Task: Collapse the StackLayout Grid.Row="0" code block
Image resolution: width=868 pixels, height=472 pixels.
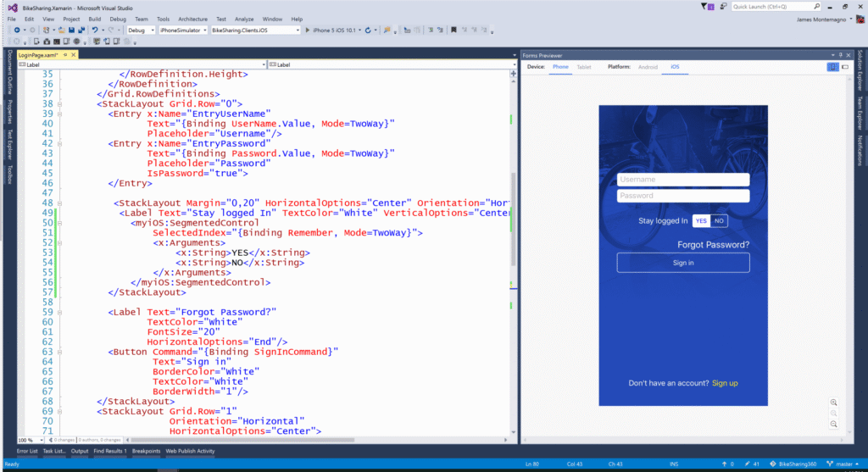Action: coord(58,103)
